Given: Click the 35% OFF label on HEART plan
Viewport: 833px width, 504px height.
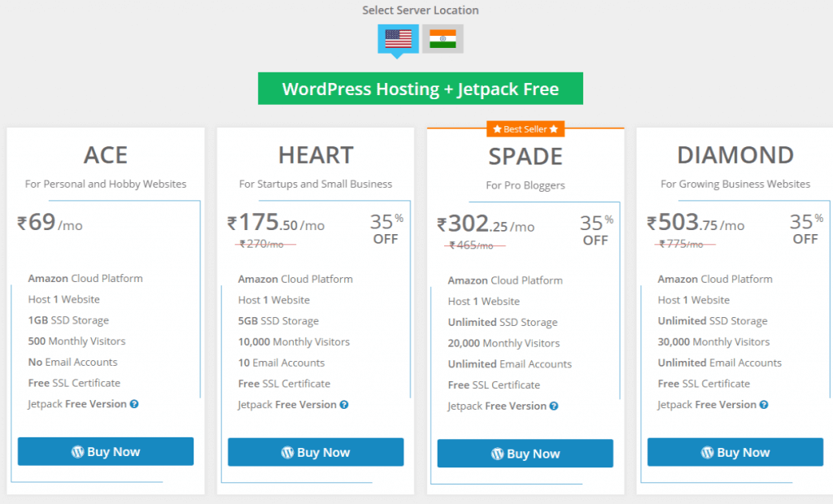Looking at the screenshot, I should point(386,229).
